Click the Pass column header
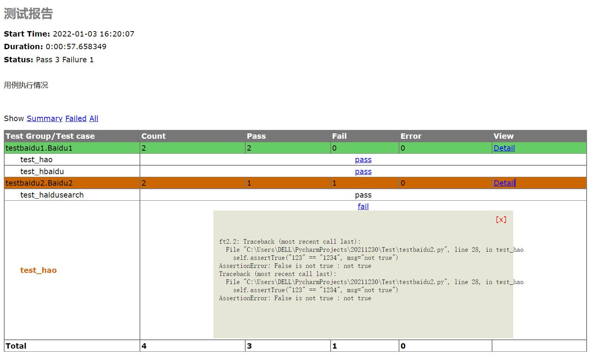The height and width of the screenshot is (364, 597). tap(256, 136)
